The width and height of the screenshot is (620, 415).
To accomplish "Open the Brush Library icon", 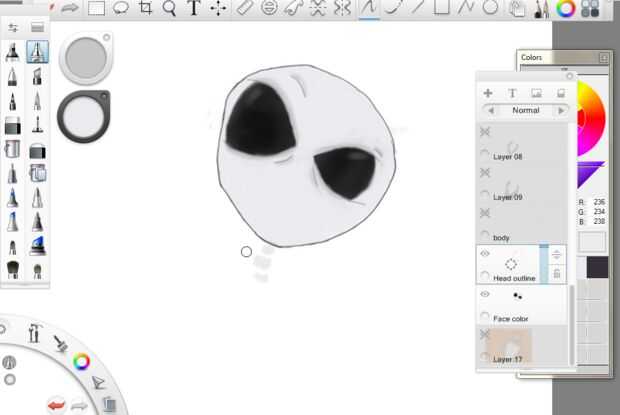I will point(37,27).
